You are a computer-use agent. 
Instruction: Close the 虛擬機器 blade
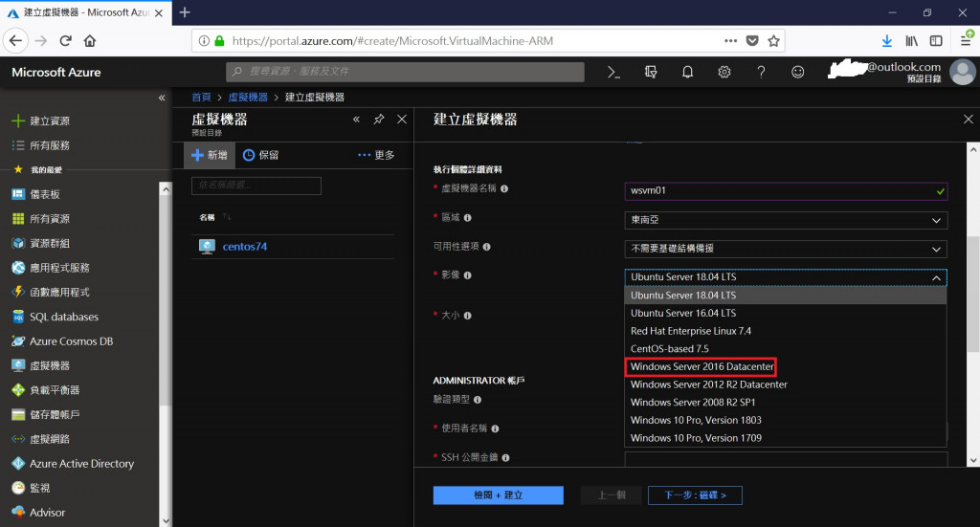[402, 120]
